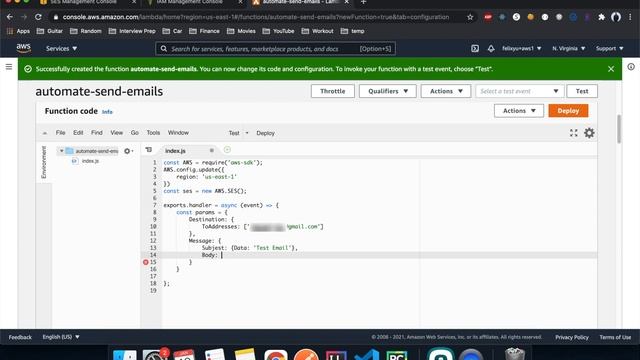This screenshot has height=360, width=640.
Task: Click the Throttle button
Action: coord(333,91)
